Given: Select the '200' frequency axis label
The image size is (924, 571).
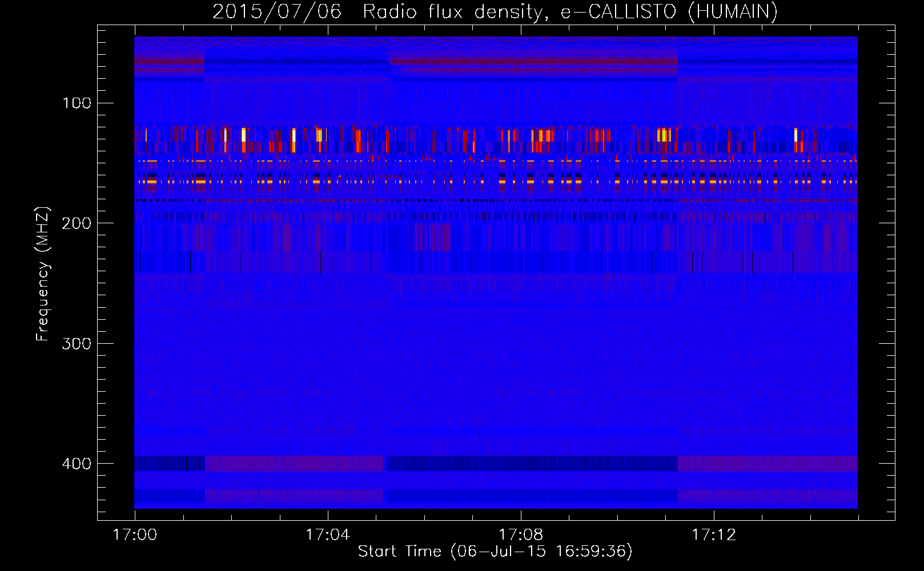Looking at the screenshot, I should pyautogui.click(x=77, y=223).
